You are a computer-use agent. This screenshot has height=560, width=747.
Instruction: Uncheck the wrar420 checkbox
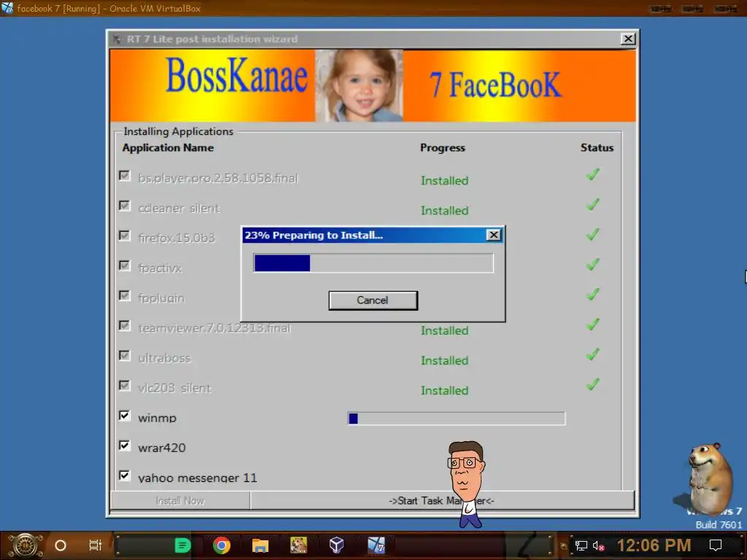click(124, 446)
